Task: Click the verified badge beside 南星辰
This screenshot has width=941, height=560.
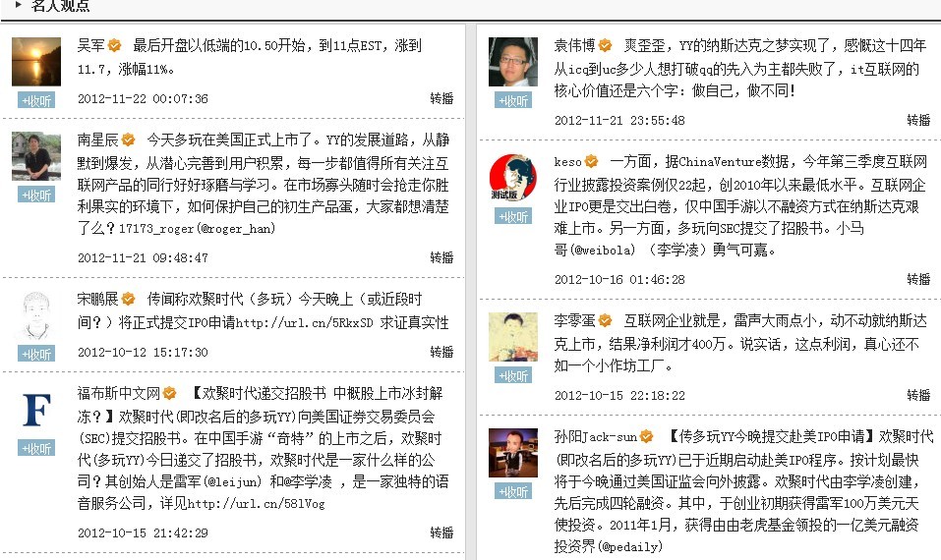Action: [x=129, y=140]
